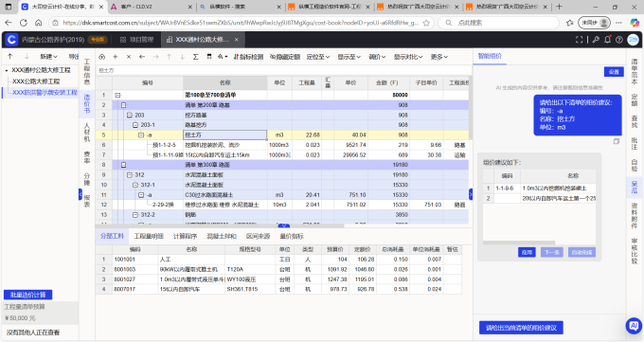Screen dimensions: 644x342
Task: Click the X delete icon in toolbar
Action: click(x=129, y=57)
